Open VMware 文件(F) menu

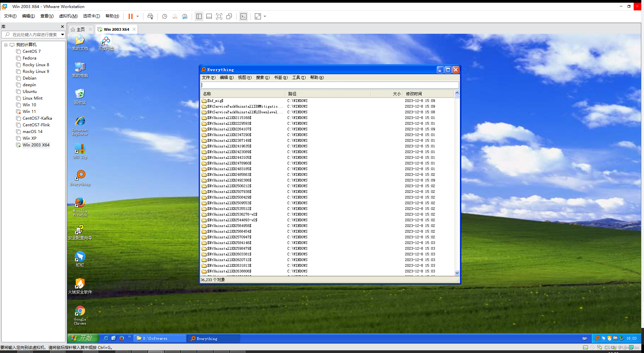click(10, 16)
